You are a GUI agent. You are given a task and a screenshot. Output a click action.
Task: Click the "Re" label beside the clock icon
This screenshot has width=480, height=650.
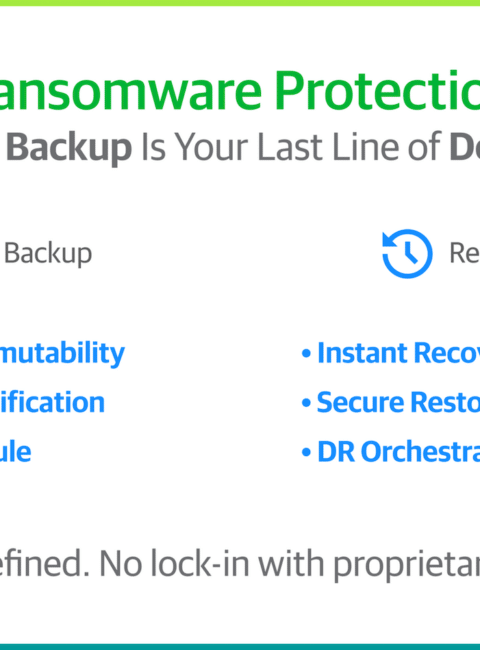click(x=465, y=253)
